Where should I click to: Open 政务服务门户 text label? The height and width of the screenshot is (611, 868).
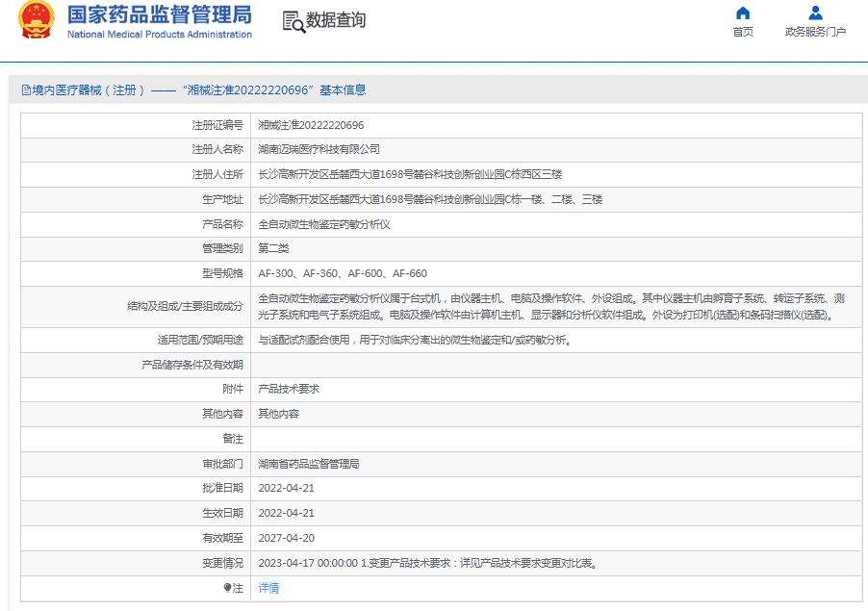815,32
